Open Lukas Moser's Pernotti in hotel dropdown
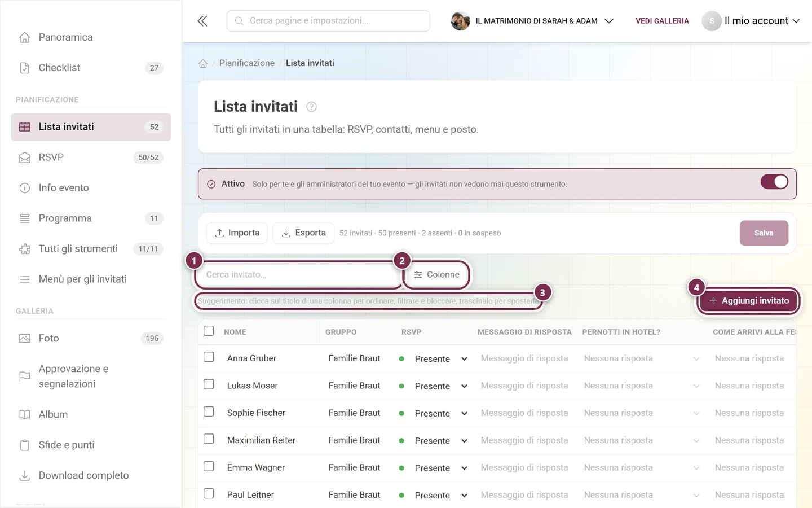Screen dimensions: 812x508 click(x=642, y=386)
